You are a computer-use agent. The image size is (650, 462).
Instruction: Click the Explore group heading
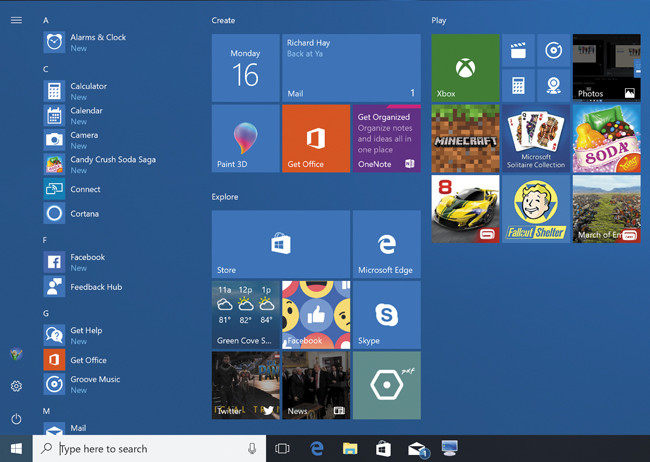pyautogui.click(x=225, y=197)
